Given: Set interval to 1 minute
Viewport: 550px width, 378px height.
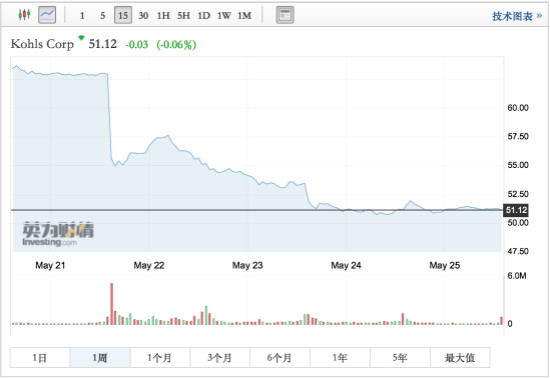Looking at the screenshot, I should 82,16.
